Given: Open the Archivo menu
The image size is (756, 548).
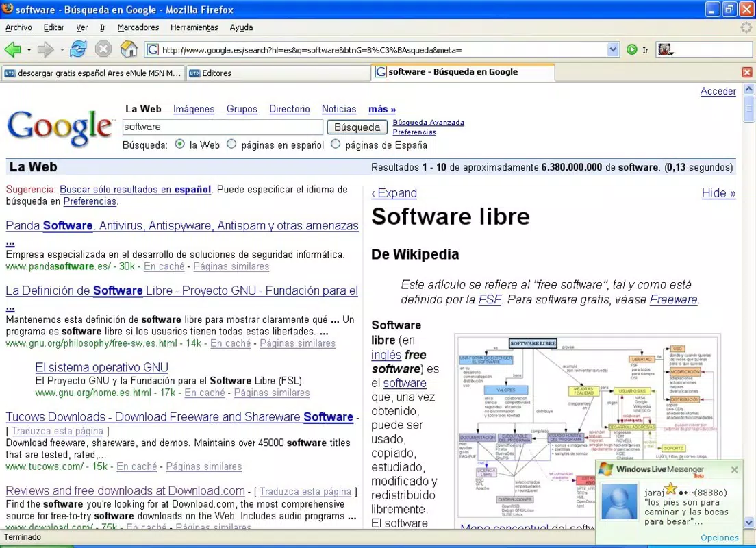Looking at the screenshot, I should click(18, 27).
